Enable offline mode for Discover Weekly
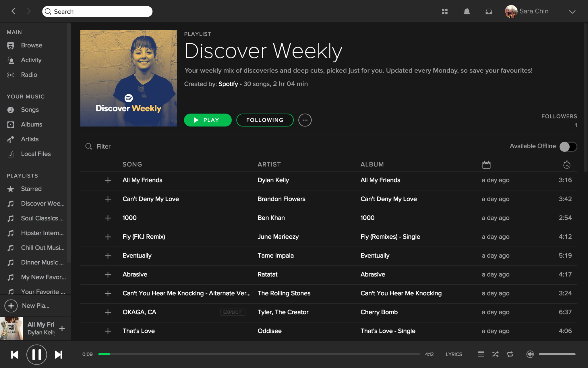588x368 pixels. pyautogui.click(x=568, y=146)
